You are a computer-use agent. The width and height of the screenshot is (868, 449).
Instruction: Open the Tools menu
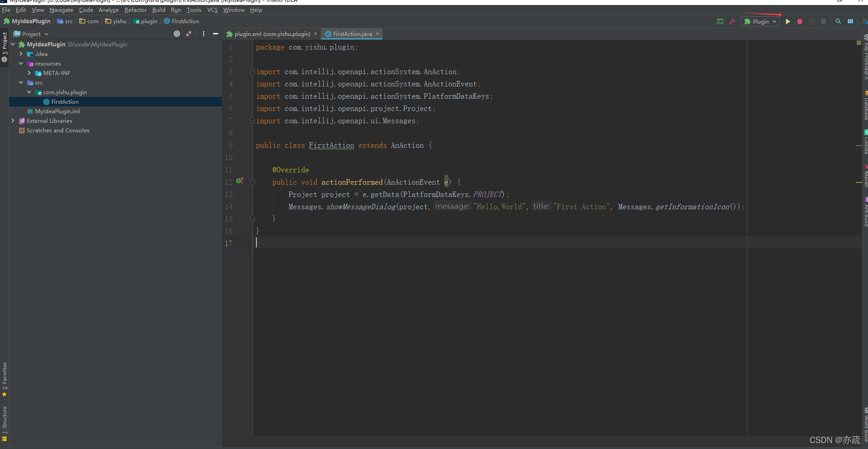pos(194,10)
